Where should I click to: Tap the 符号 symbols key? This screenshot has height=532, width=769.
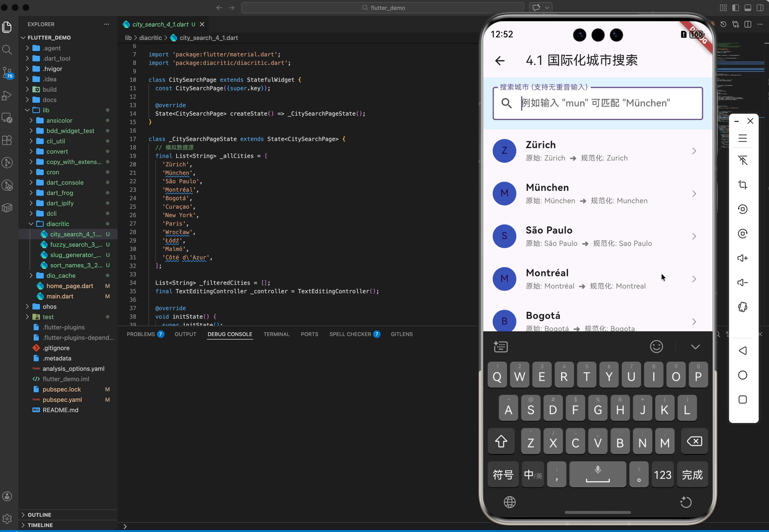tap(503, 475)
